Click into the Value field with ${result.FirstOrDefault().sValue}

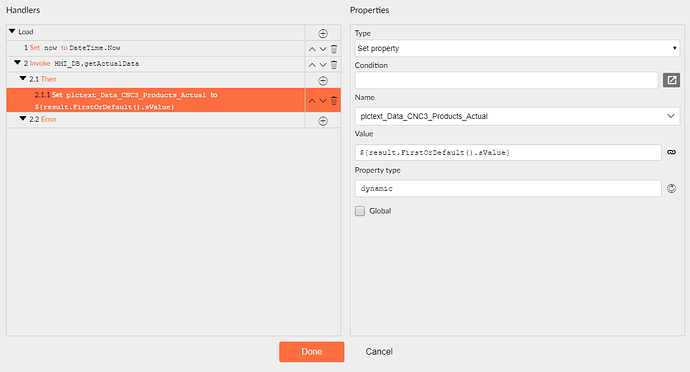tap(508, 152)
